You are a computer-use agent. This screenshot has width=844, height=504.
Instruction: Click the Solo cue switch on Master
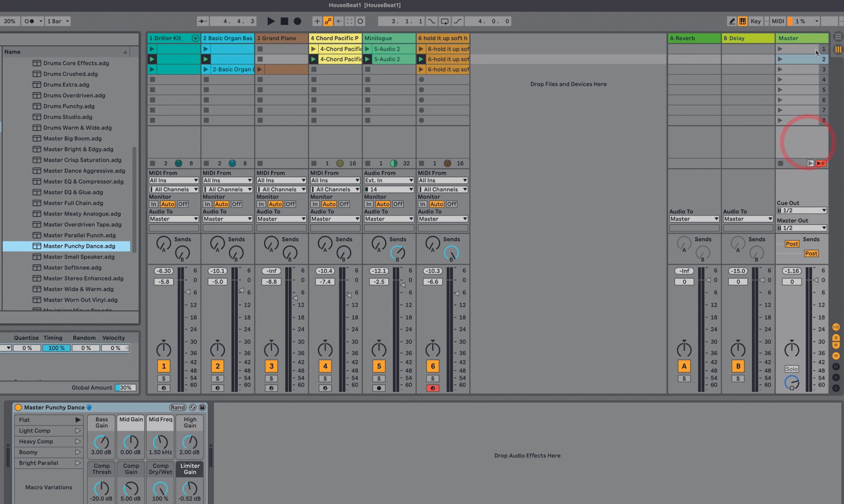click(792, 369)
